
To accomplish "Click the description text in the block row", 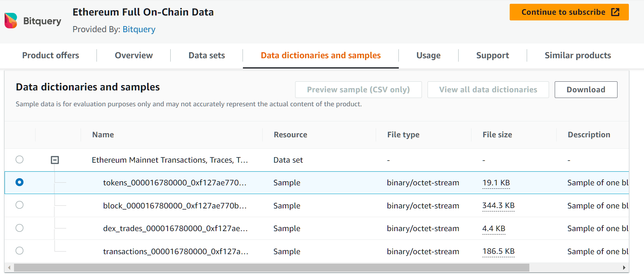I will pyautogui.click(x=598, y=206).
